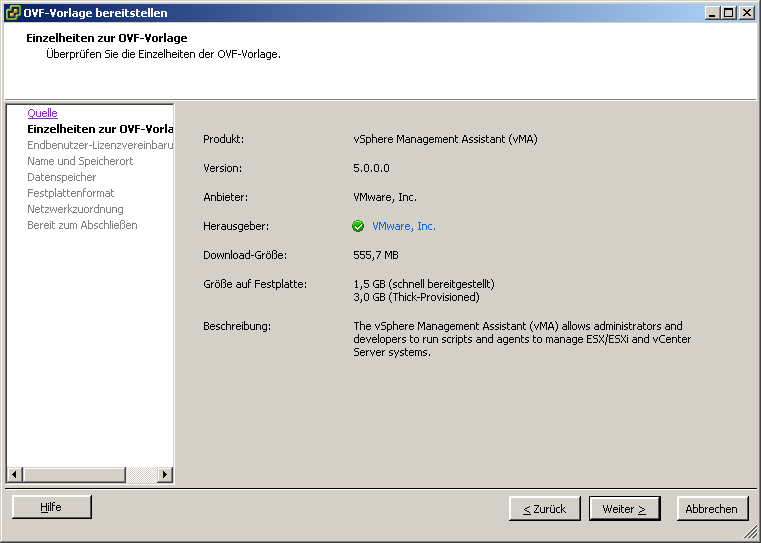The width and height of the screenshot is (761, 543).
Task: Open the VMware, Inc. publisher certificate link
Action: tap(404, 226)
